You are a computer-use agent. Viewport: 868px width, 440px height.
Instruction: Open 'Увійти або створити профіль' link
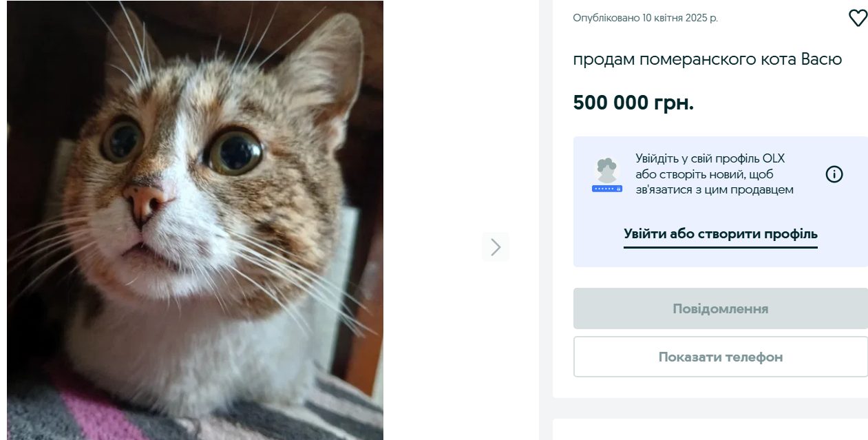(721, 233)
